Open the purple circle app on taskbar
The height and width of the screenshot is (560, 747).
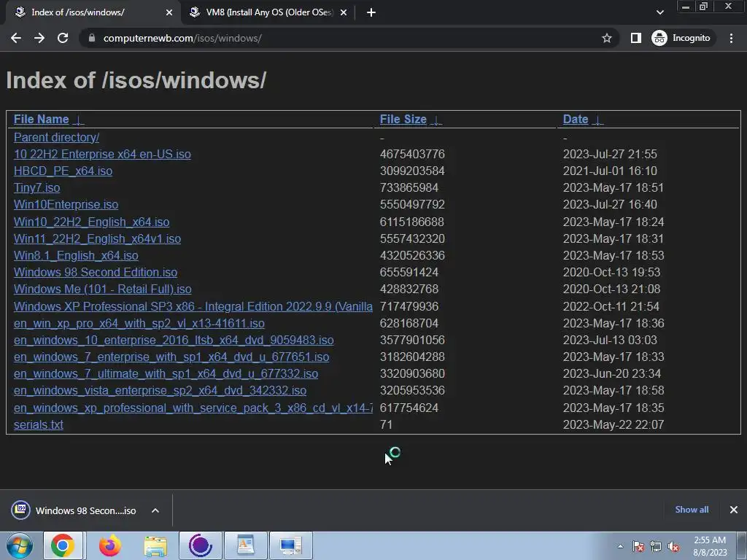coord(201,545)
